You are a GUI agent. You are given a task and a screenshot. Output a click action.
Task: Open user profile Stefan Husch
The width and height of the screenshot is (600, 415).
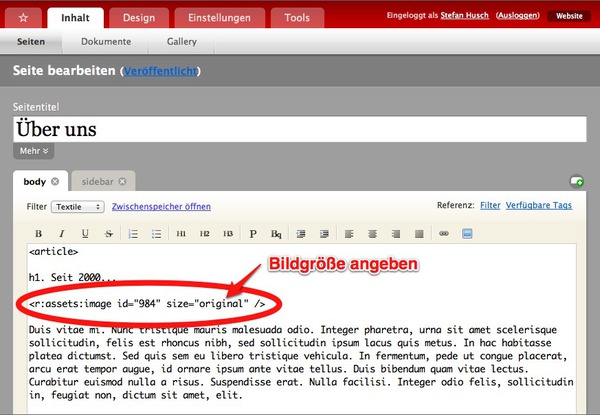465,15
